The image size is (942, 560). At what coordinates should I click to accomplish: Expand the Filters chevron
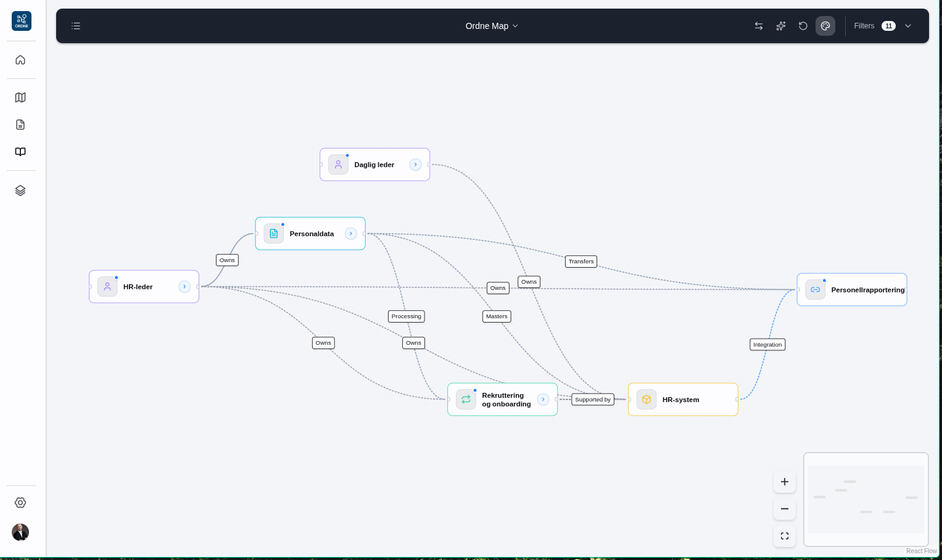pos(908,26)
